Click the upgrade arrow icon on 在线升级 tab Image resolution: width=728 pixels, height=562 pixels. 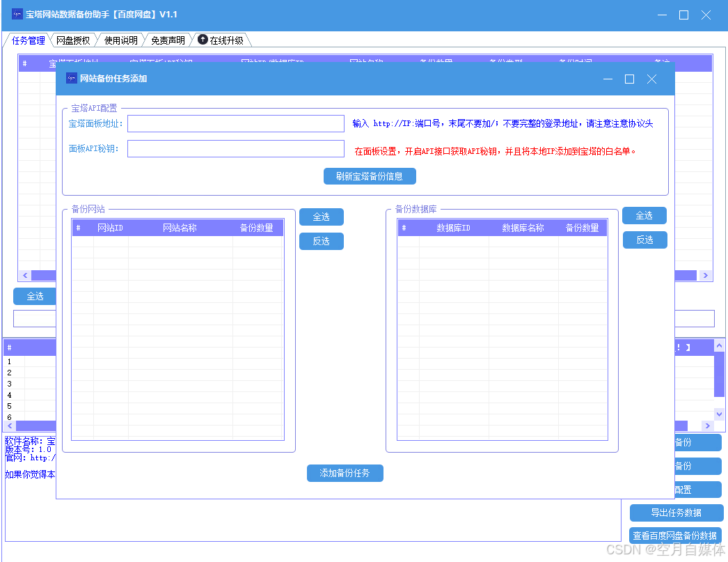click(203, 40)
